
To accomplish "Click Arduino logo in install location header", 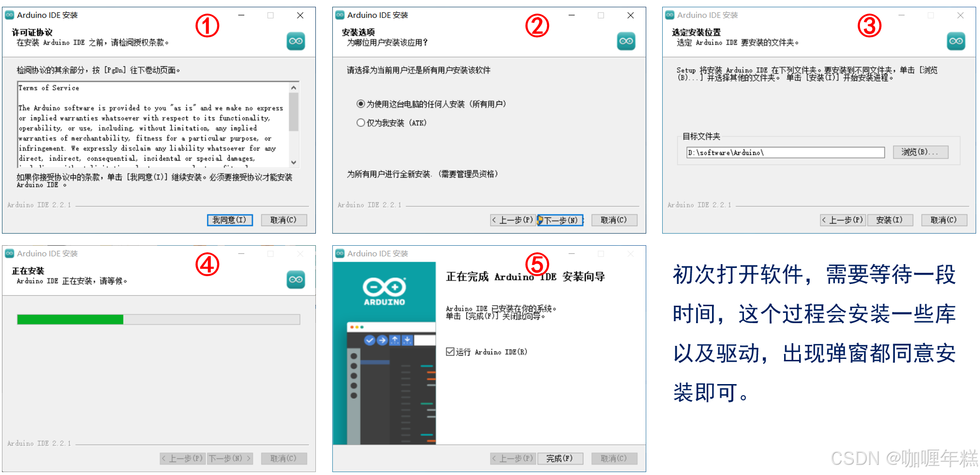I will click(956, 41).
